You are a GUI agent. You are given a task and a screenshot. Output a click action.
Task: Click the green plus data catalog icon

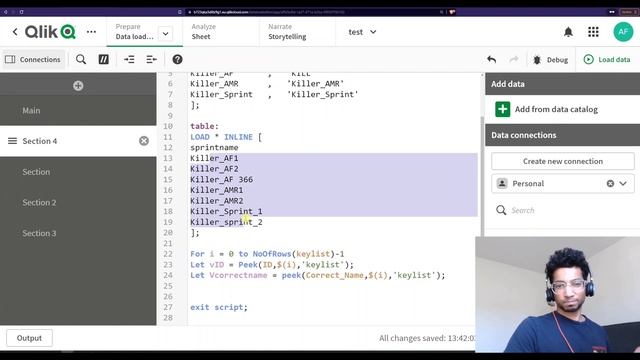coord(502,109)
